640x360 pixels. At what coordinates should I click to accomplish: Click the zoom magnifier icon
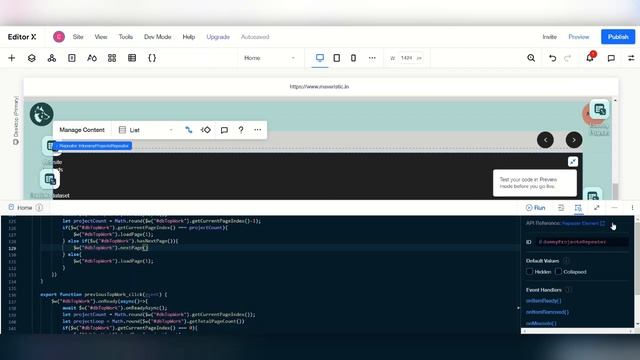coord(531,58)
